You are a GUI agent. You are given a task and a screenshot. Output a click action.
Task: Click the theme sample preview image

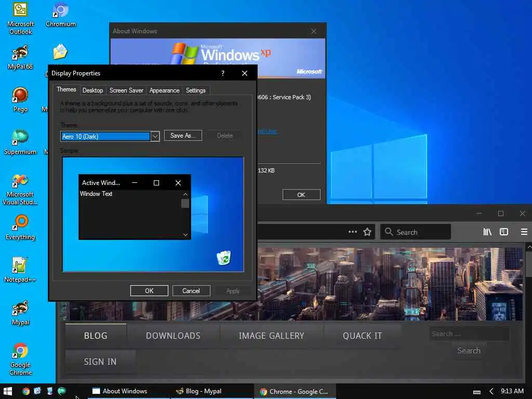click(x=153, y=214)
